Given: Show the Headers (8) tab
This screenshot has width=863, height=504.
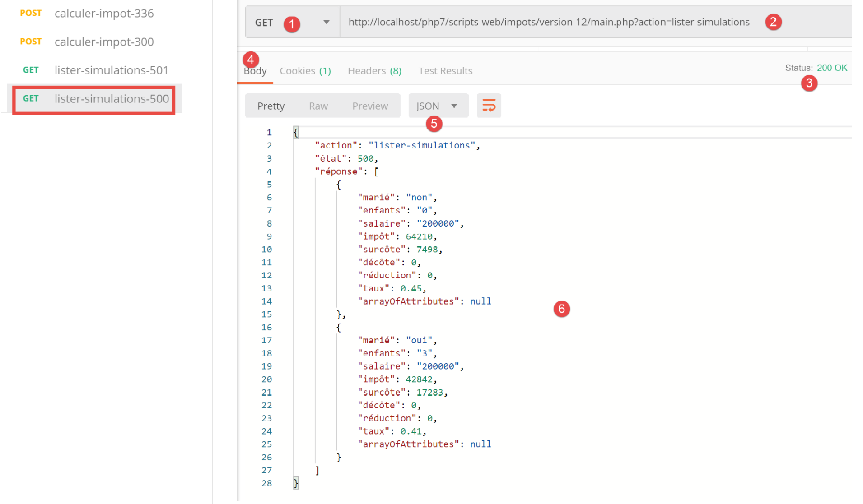Looking at the screenshot, I should [374, 71].
